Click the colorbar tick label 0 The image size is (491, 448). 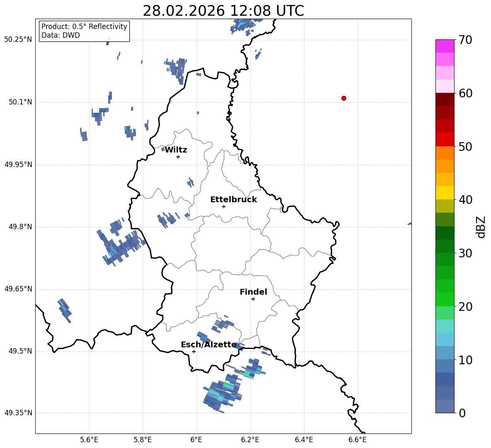(462, 413)
